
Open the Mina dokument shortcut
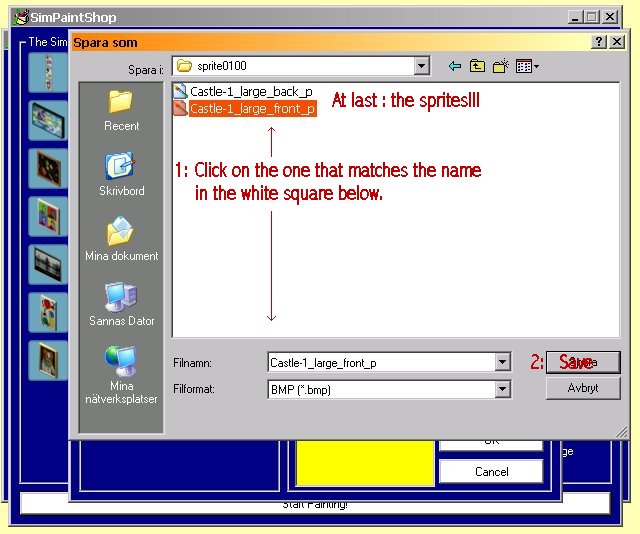[121, 239]
